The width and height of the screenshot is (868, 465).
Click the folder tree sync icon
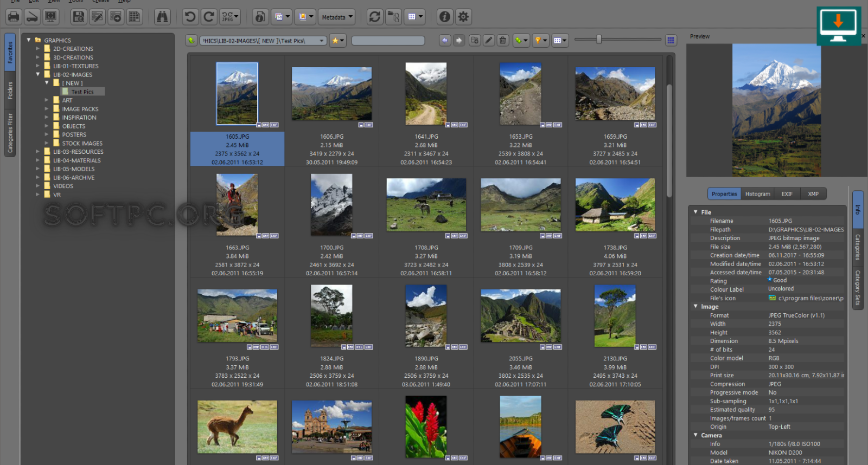[393, 17]
